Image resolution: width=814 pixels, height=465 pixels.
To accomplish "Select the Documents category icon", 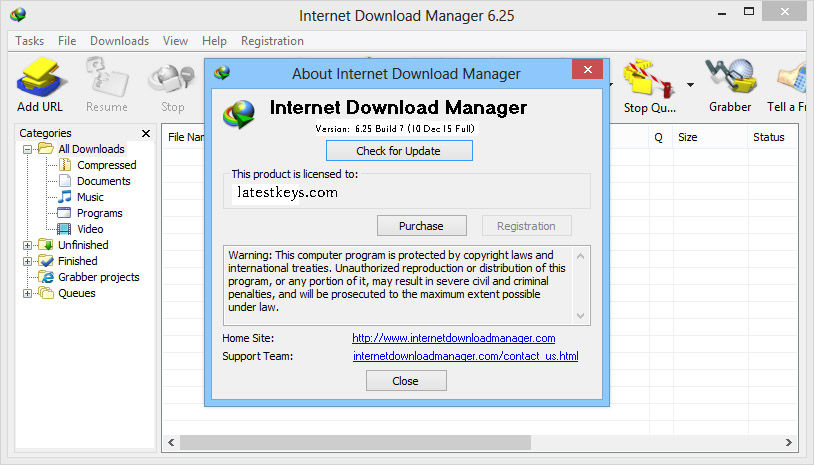I will point(65,181).
